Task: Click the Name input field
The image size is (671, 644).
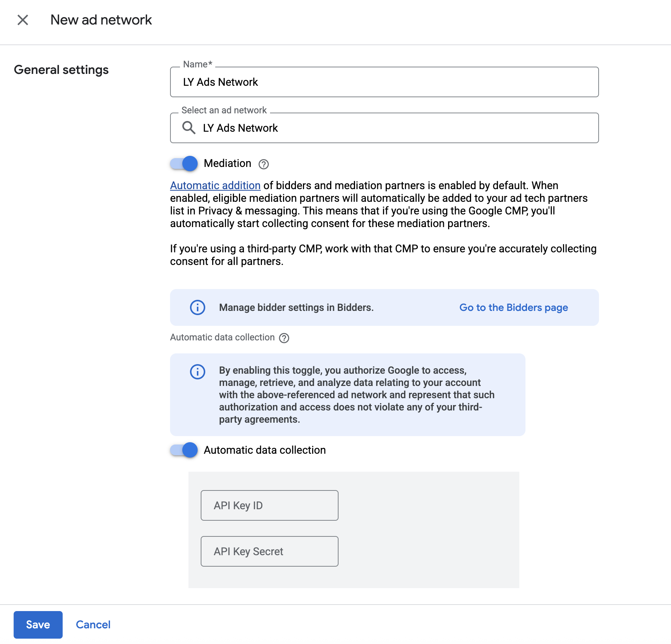Action: point(385,82)
